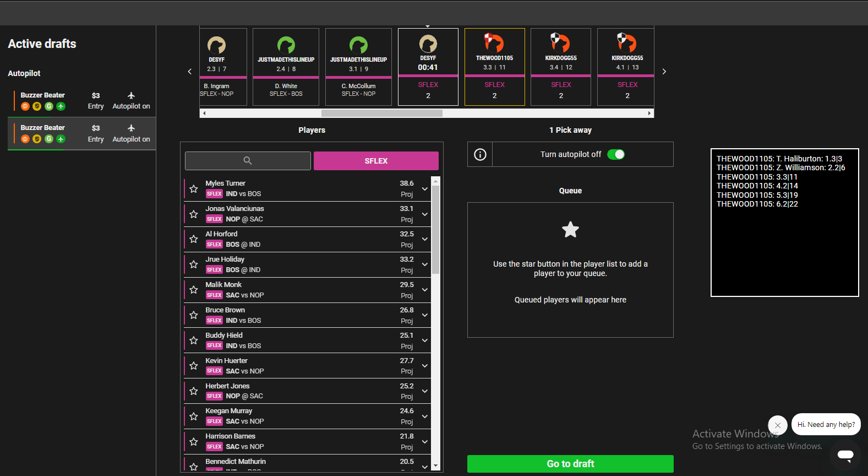The width and height of the screenshot is (868, 476).
Task: Click KIRKDOGG55 avatar on pick 3.4 card
Action: (x=561, y=42)
